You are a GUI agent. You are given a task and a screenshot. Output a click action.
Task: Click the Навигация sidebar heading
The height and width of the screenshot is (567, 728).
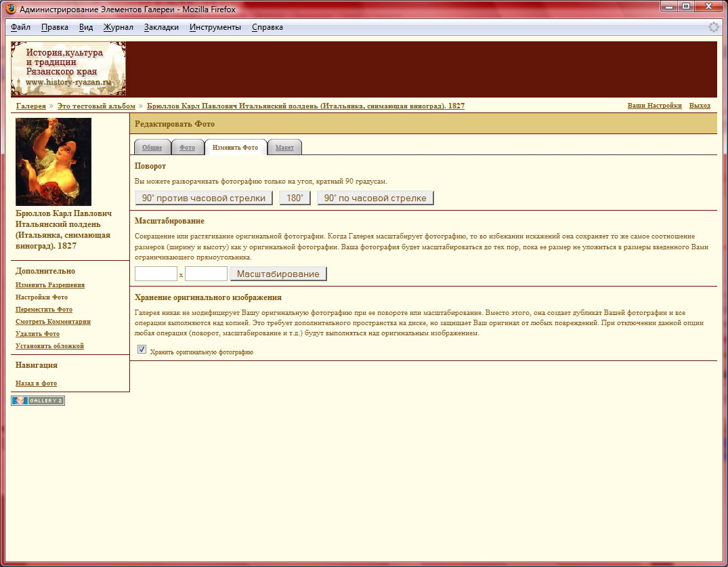[36, 365]
